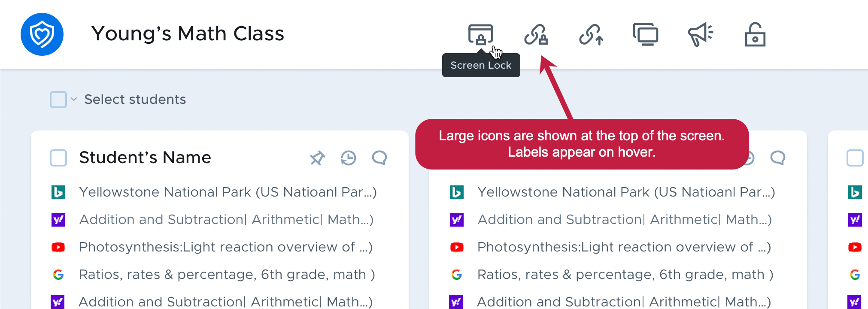Click the open padlock unlock icon
This screenshot has height=309, width=868.
click(755, 34)
